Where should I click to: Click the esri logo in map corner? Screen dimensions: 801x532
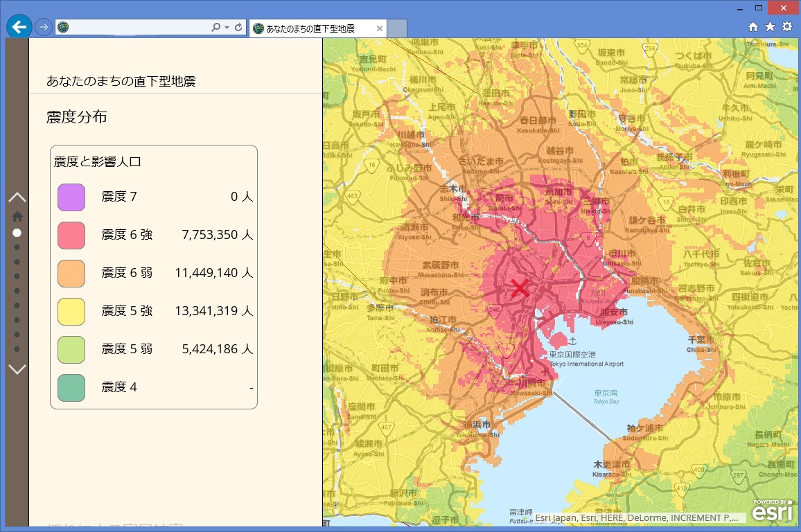pos(773,511)
